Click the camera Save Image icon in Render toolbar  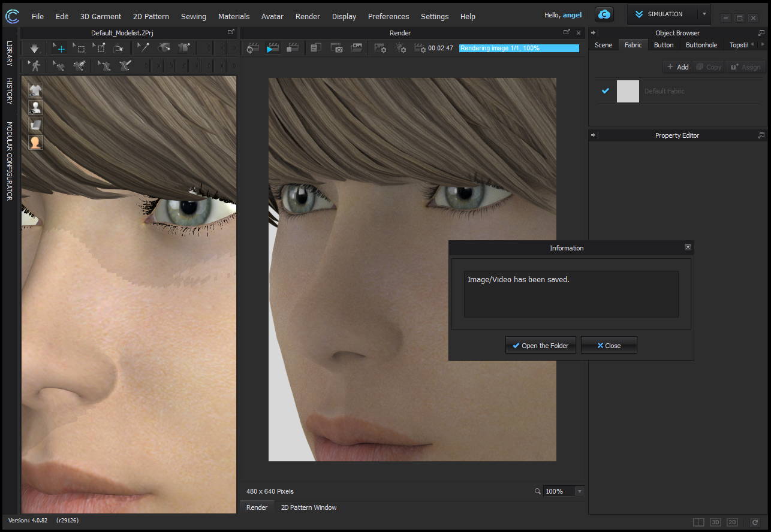(336, 49)
